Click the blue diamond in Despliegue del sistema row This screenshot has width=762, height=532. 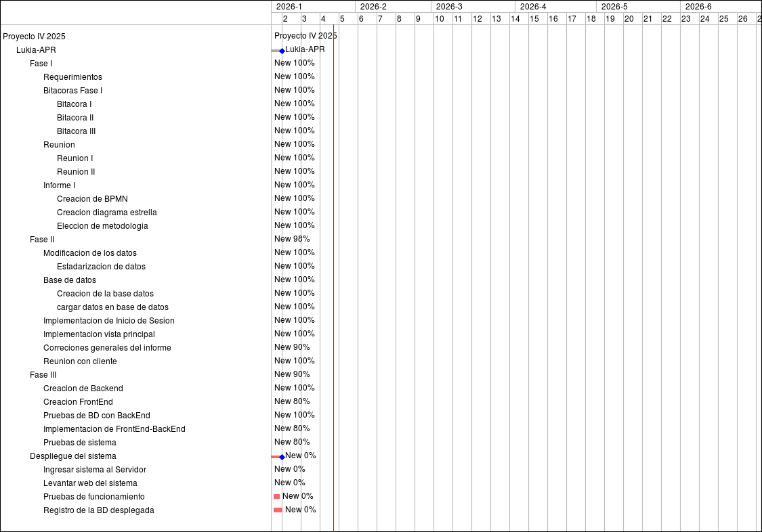[282, 457]
